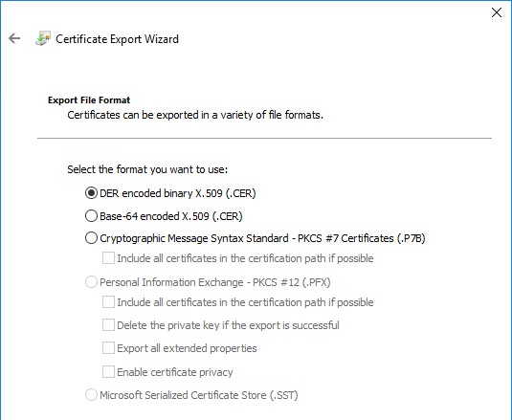Click the Certificate Export Wizard icon
512x420 pixels.
[43, 38]
